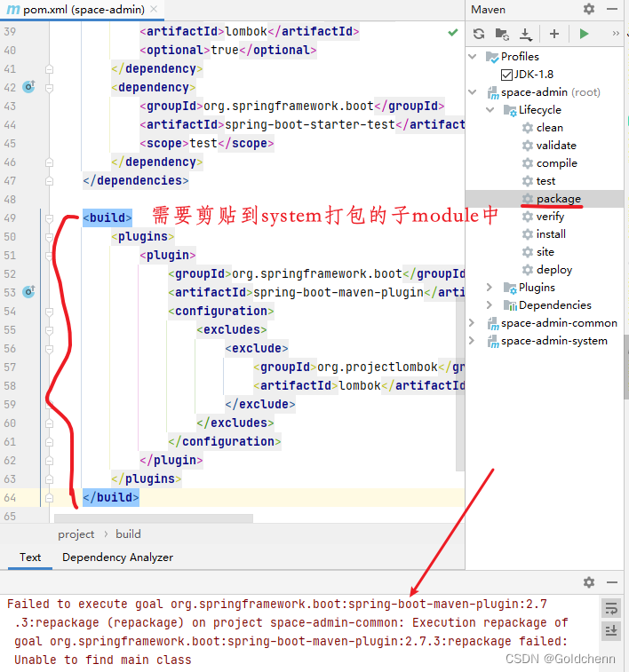Expand the space-admin-common module

click(472, 323)
